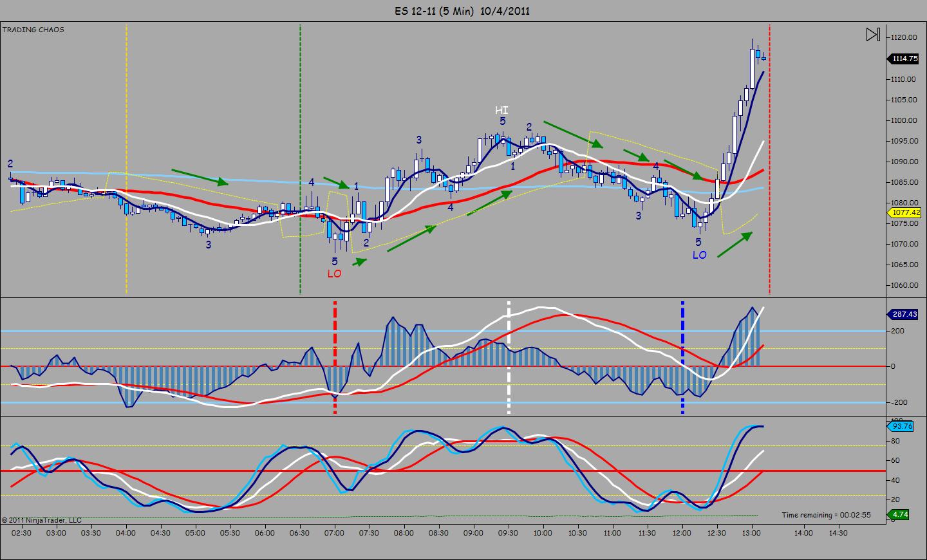The image size is (927, 560).
Task: Click the 1120.00 price axis label
Action: [904, 38]
